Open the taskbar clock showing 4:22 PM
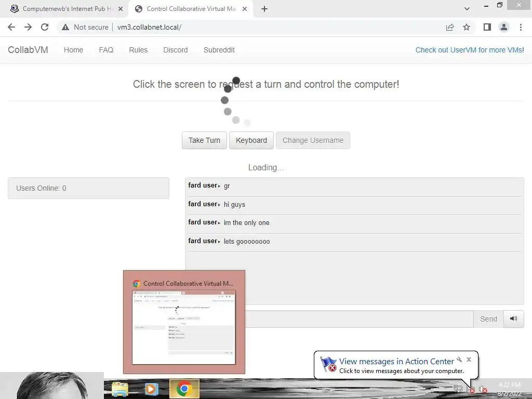 pyautogui.click(x=509, y=389)
